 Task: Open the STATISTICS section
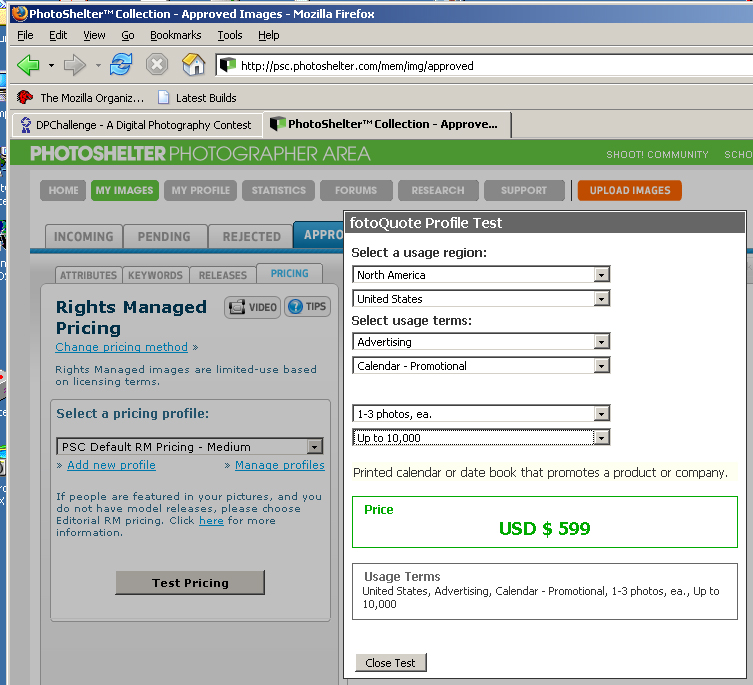(279, 190)
